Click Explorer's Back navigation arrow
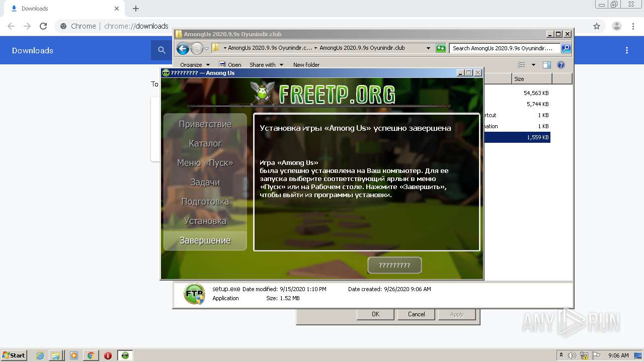This screenshot has width=644, height=362. (x=183, y=48)
